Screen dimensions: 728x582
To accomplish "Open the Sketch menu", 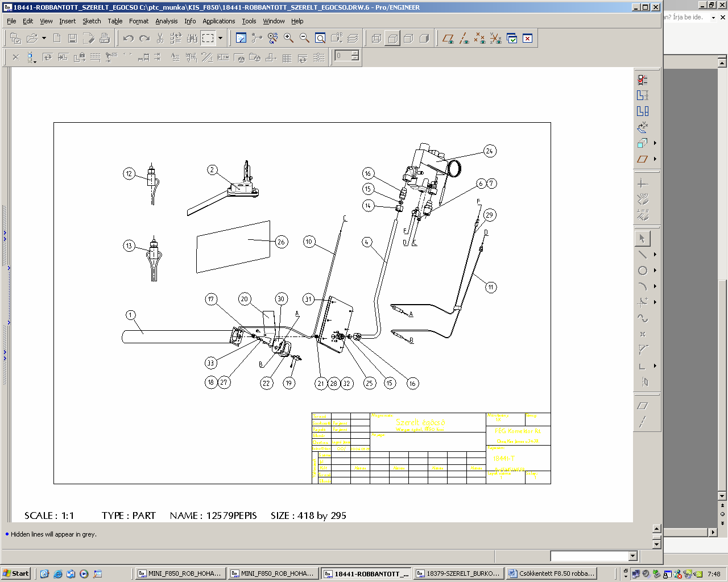I will 92,21.
